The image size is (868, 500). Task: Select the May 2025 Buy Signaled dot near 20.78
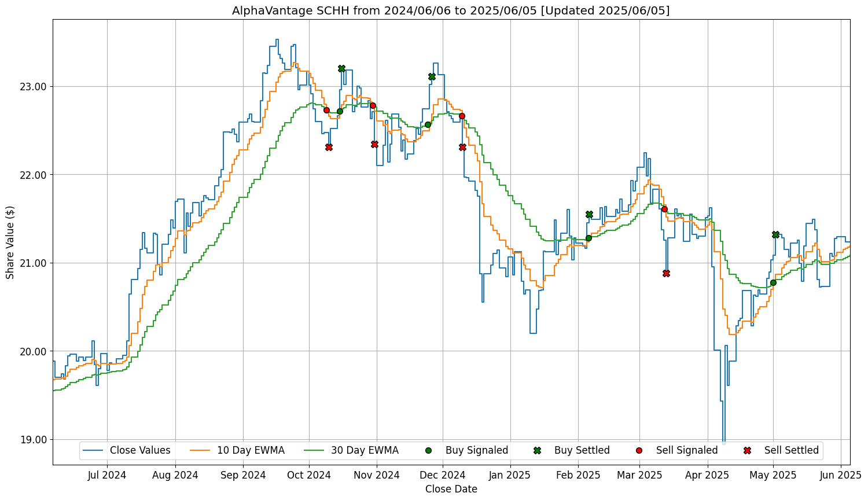tap(773, 282)
